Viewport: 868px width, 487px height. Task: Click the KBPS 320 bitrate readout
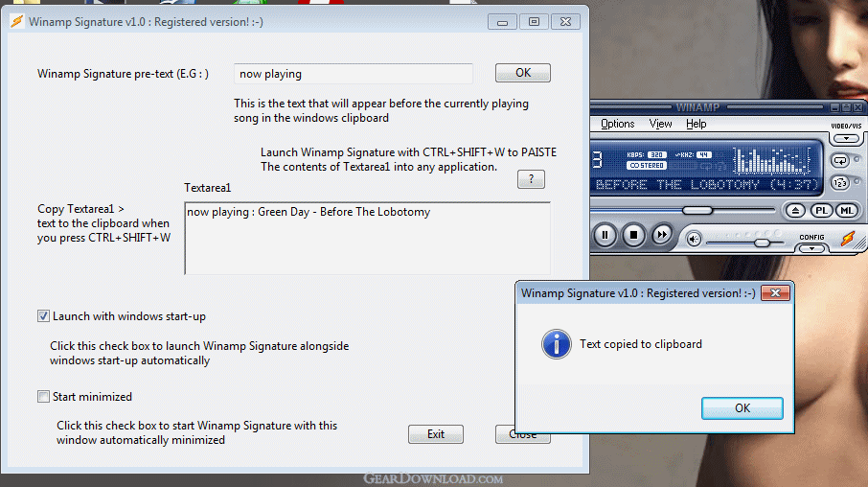pos(646,155)
